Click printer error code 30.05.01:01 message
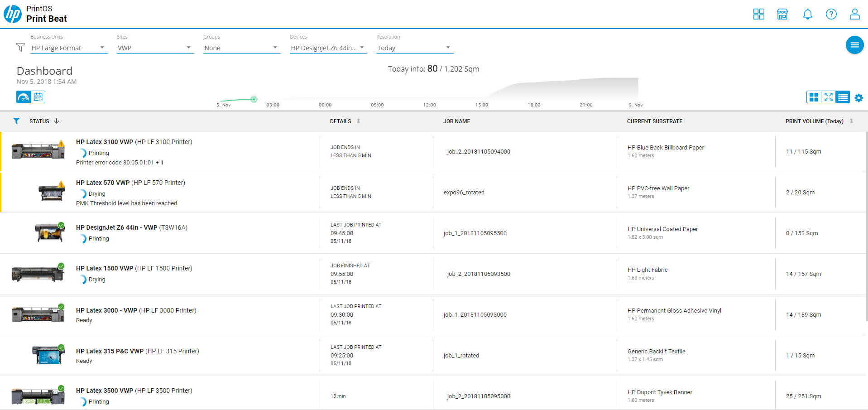 (x=120, y=163)
